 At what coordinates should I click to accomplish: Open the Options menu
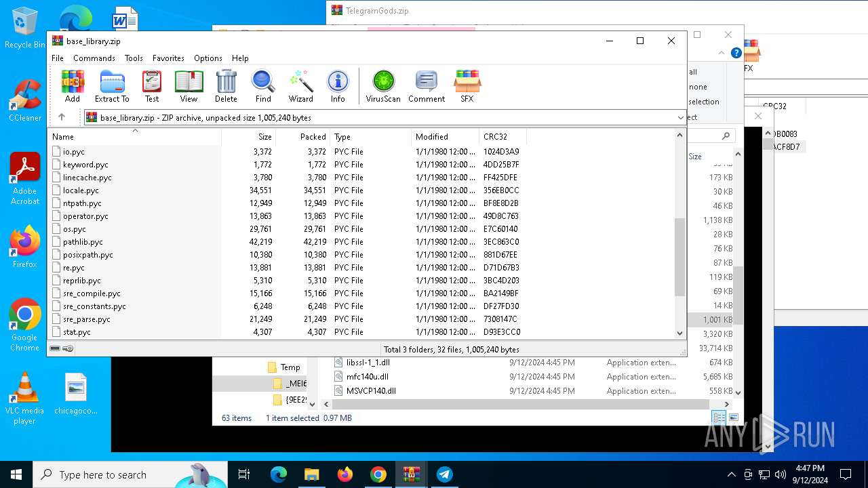(x=208, y=58)
